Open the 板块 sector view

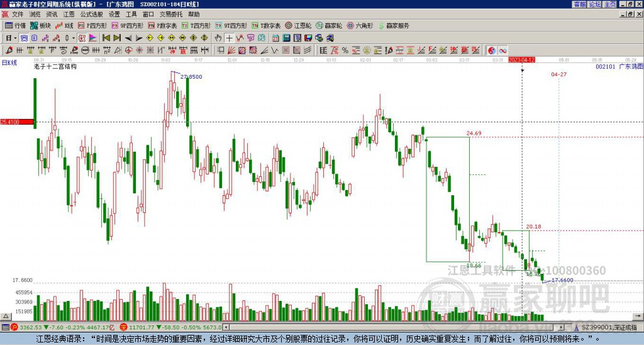pos(41,25)
